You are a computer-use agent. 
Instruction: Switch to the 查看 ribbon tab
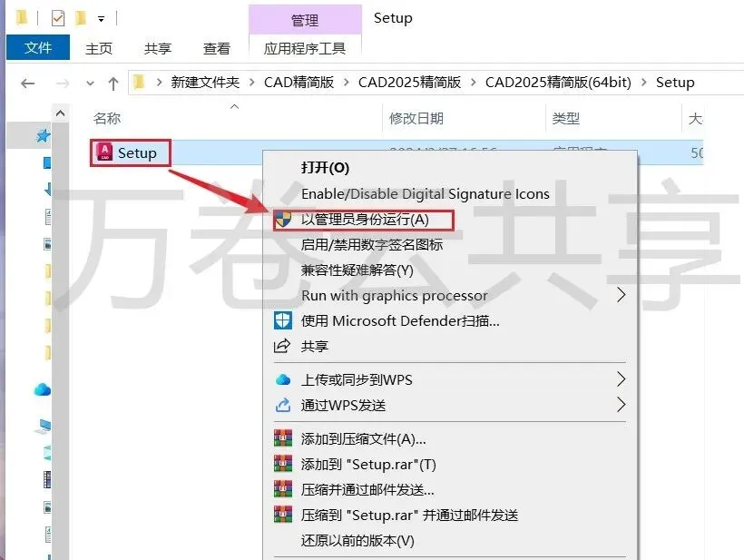point(216,48)
